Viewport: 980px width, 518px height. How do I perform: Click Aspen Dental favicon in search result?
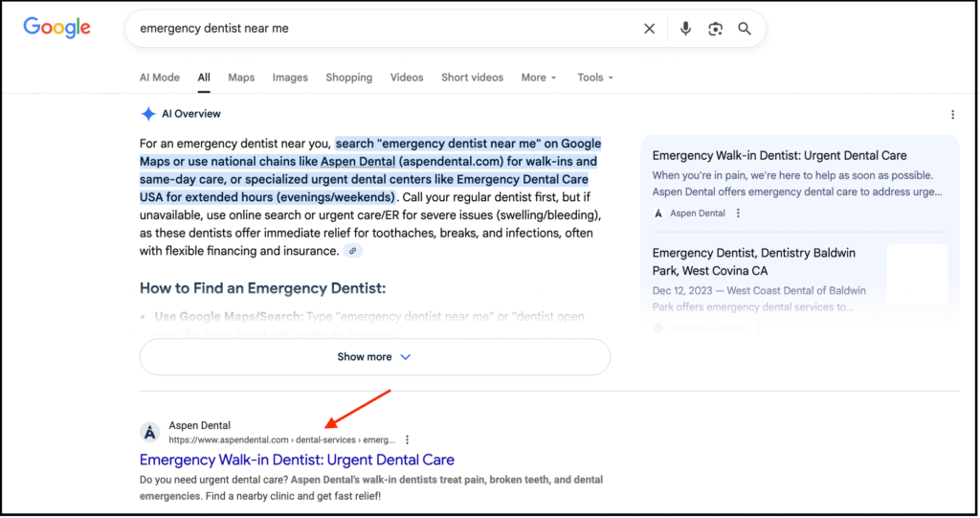coord(149,432)
